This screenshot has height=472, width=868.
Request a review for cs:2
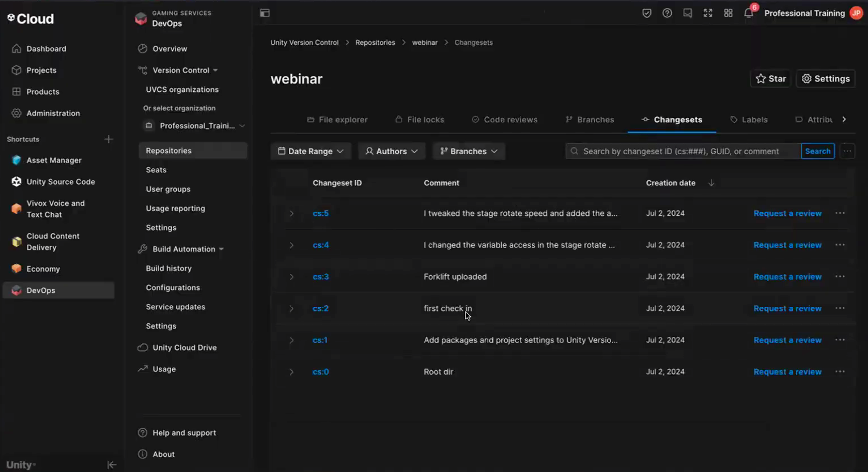pos(787,309)
